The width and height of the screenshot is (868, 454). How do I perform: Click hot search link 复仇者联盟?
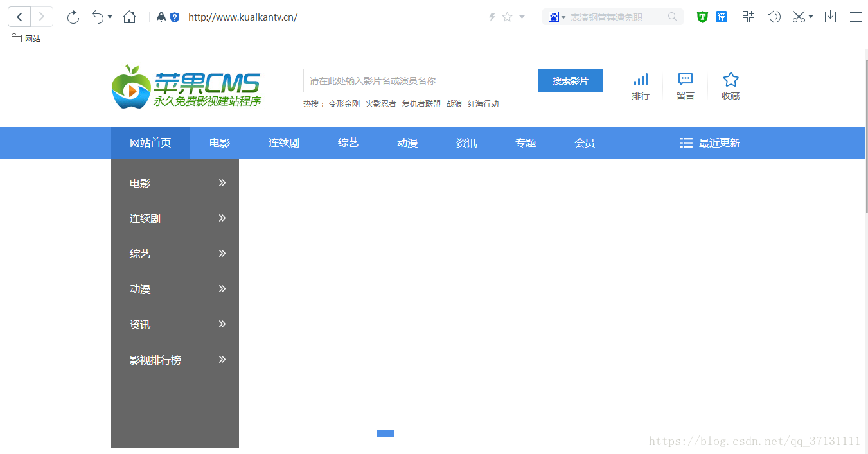(421, 104)
